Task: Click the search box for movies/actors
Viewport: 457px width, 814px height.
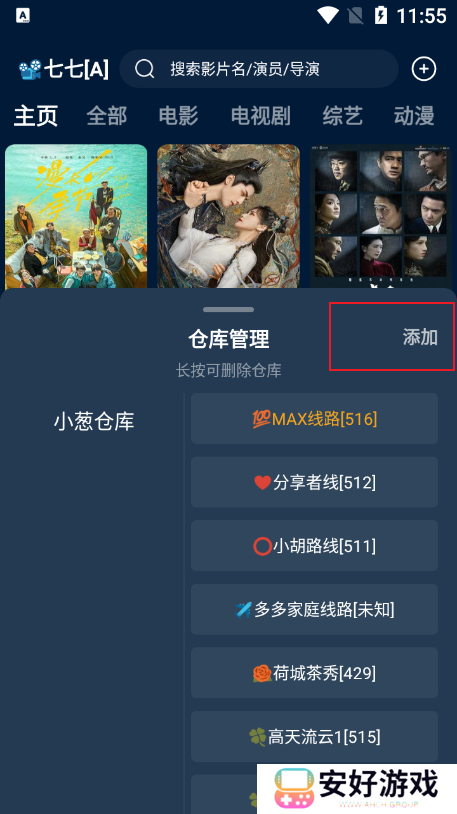Action: (x=259, y=69)
